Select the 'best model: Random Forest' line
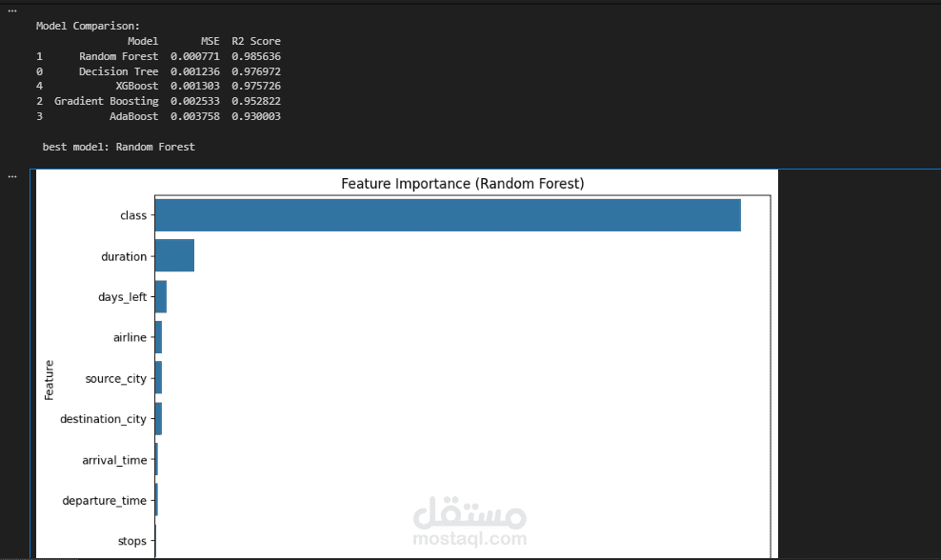941x560 pixels. (x=119, y=147)
